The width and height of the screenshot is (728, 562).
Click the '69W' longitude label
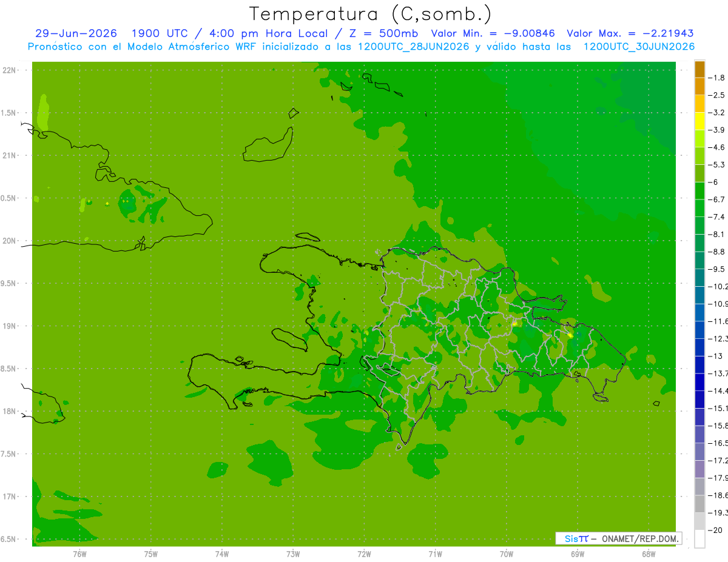578,554
